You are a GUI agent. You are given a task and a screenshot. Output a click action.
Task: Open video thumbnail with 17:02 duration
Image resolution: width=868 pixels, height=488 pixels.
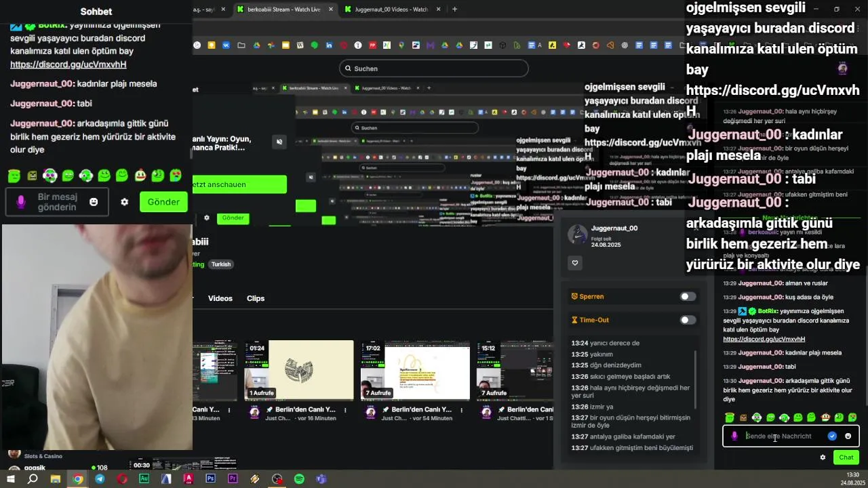pos(415,370)
